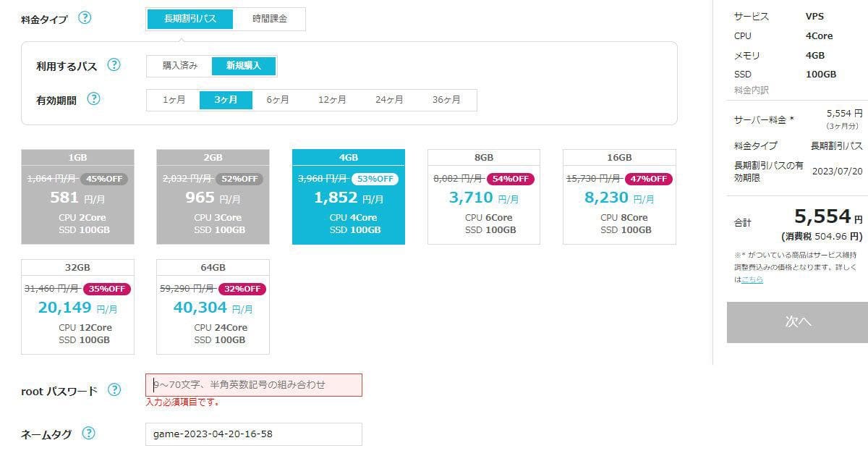The image size is (868, 456).
Task: Focus the root password input field
Action: [254, 385]
